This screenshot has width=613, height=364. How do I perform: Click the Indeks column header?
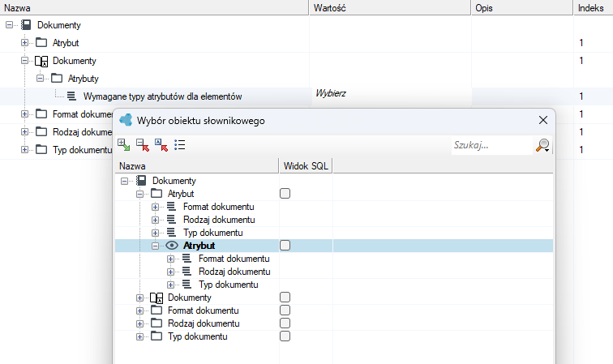pyautogui.click(x=594, y=8)
